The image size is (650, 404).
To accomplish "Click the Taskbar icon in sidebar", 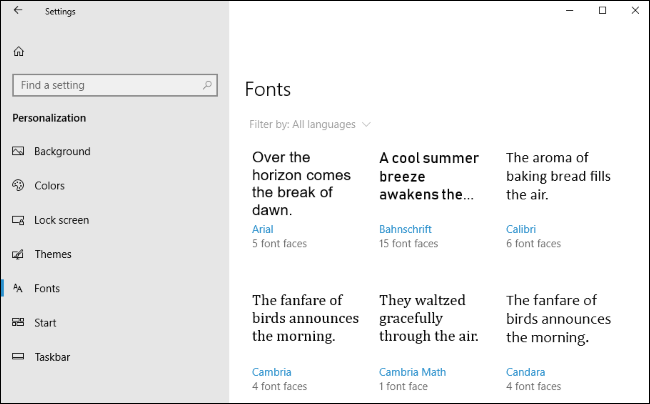I will point(18,357).
